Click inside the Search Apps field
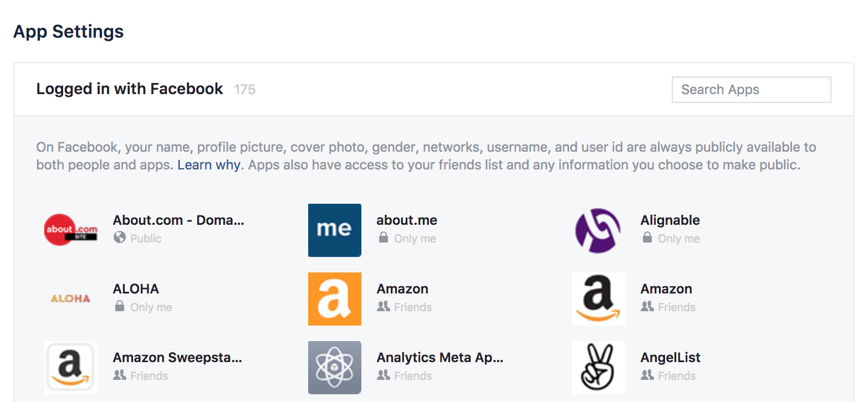 coord(751,89)
